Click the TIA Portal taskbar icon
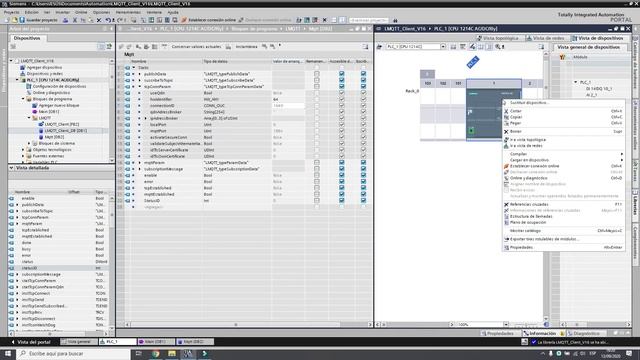This screenshot has width=640, height=360. (188, 353)
